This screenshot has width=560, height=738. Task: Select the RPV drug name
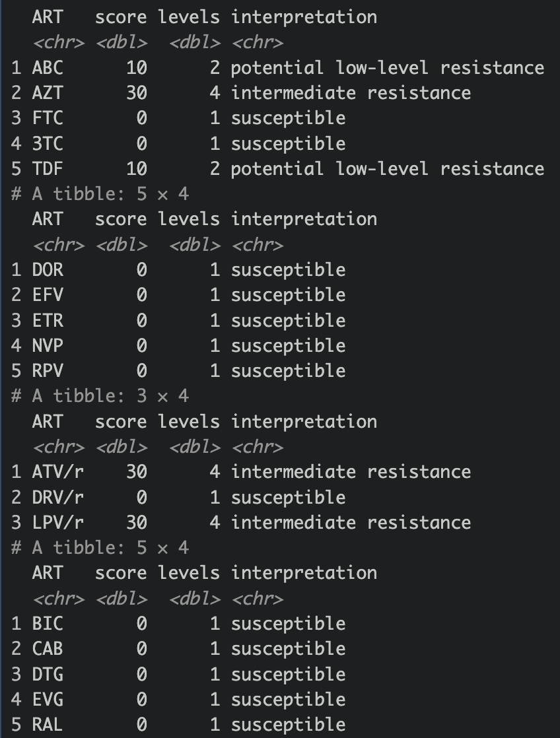click(x=48, y=371)
